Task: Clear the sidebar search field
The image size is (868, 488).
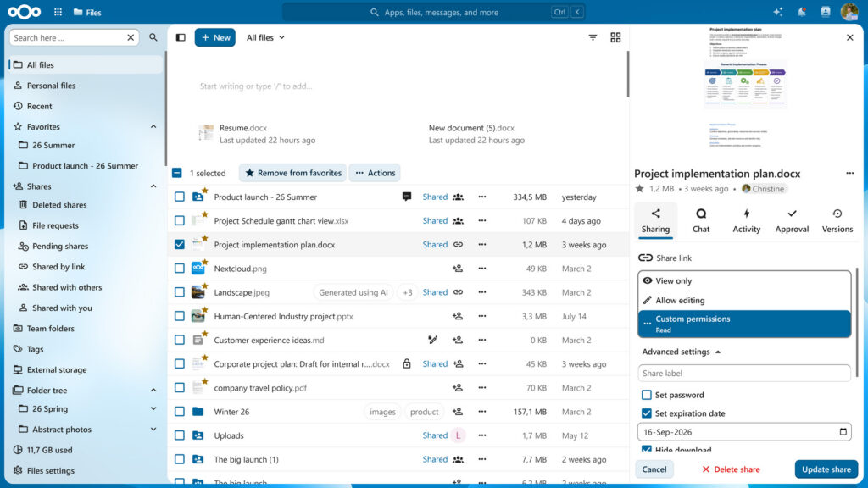Action: (x=131, y=37)
